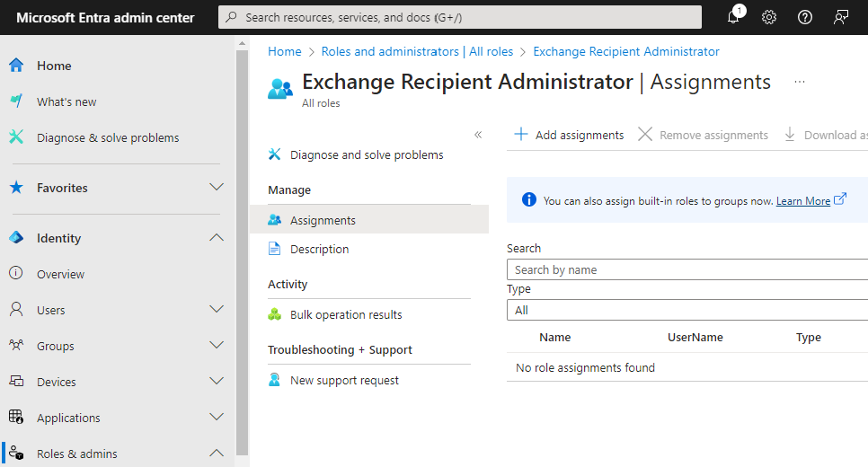Click the Exchange Recipient Administrator role icon

(x=280, y=89)
